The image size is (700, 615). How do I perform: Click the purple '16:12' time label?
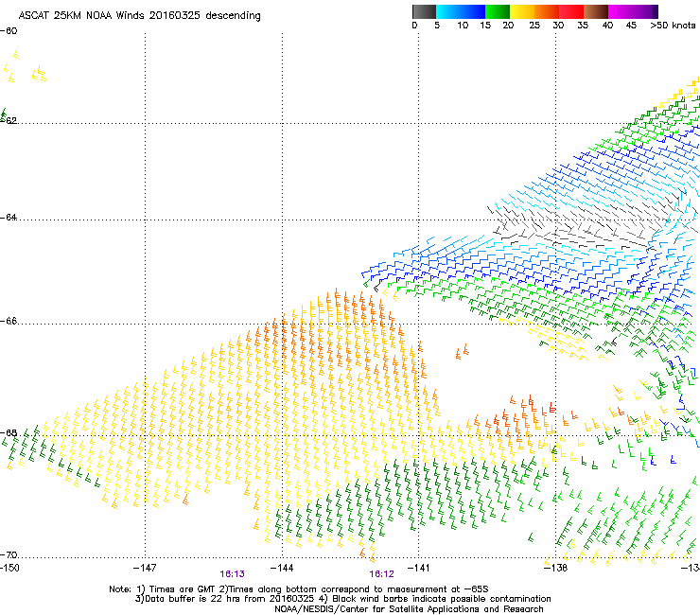382,574
